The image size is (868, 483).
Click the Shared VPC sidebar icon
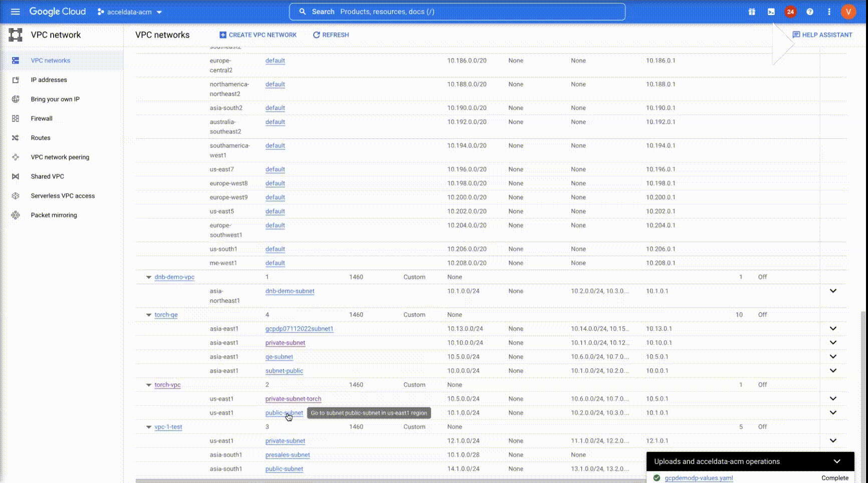click(x=16, y=176)
